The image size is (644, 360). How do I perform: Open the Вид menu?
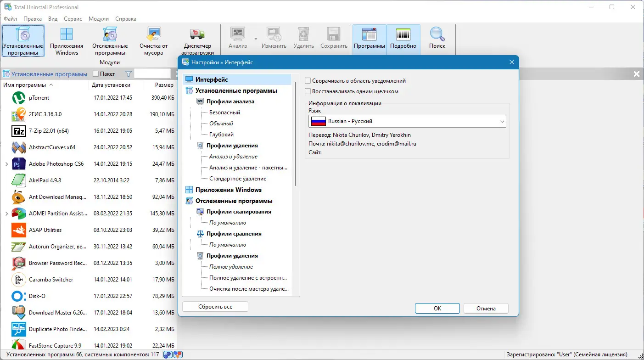[x=53, y=19]
